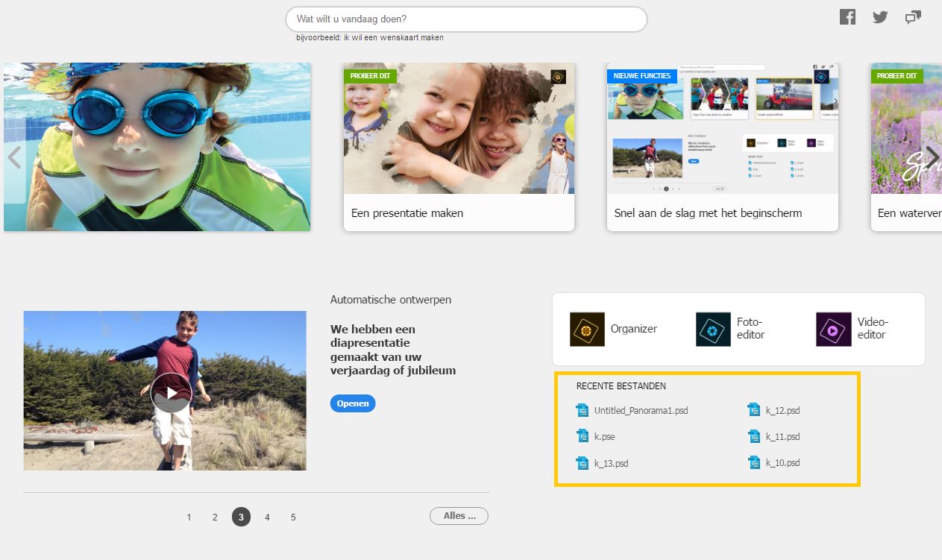
Task: Open recent file k_11.psd
Action: (782, 436)
